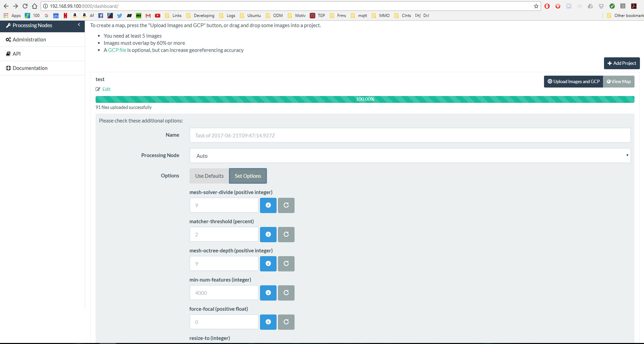This screenshot has height=344, width=644.
Task: Open the API sidebar item
Action: [17, 54]
